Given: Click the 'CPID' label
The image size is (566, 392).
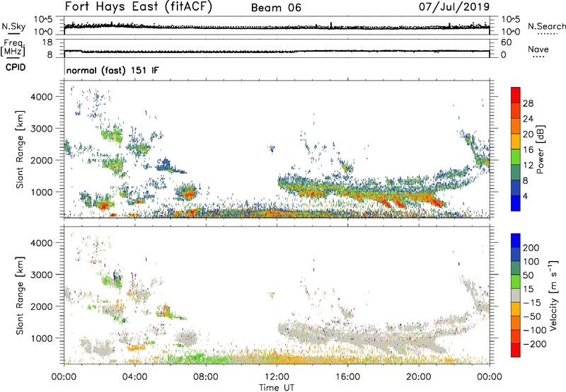Looking at the screenshot, I should (16, 67).
